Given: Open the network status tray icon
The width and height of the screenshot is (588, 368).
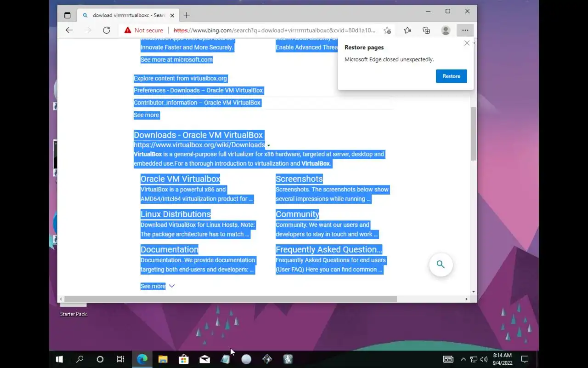Looking at the screenshot, I should 474,359.
